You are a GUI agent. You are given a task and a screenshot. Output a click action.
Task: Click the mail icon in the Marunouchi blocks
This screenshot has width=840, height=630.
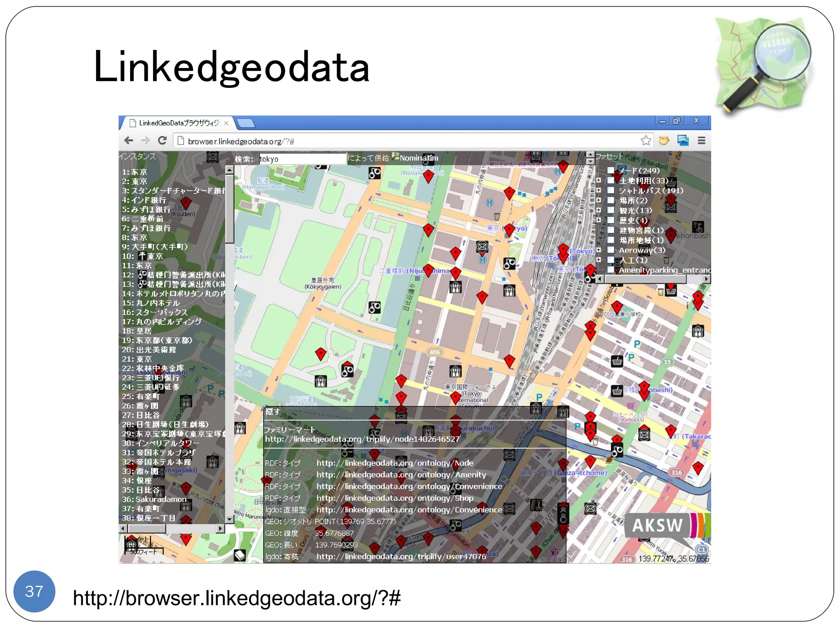(482, 247)
